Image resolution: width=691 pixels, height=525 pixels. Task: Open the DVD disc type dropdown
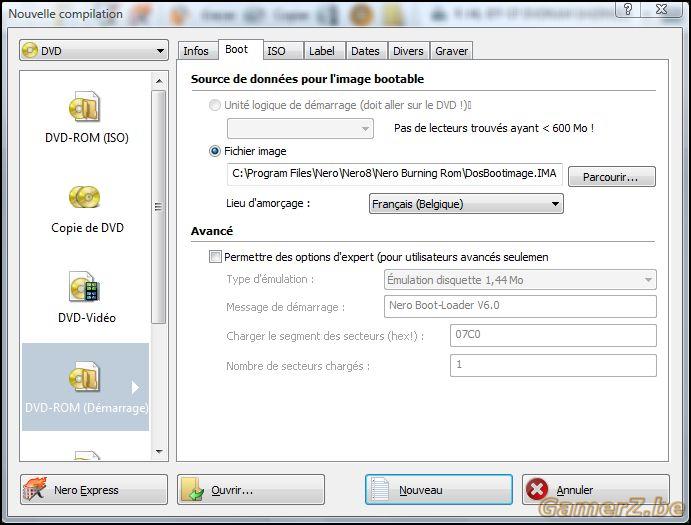(94, 50)
